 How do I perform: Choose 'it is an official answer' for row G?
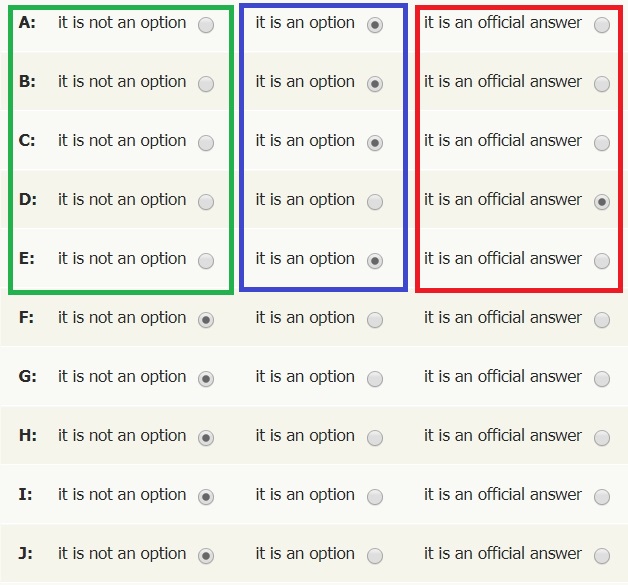pos(602,380)
